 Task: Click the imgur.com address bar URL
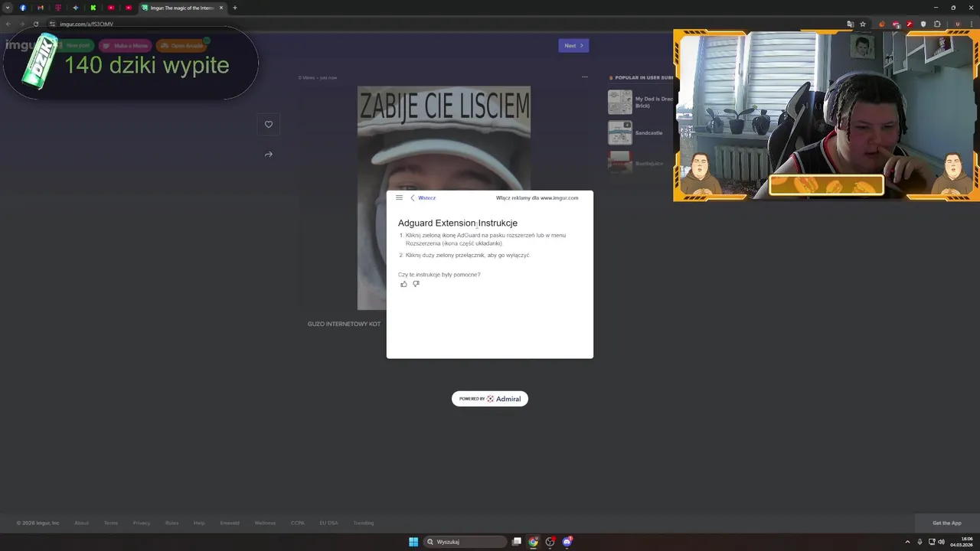[87, 24]
